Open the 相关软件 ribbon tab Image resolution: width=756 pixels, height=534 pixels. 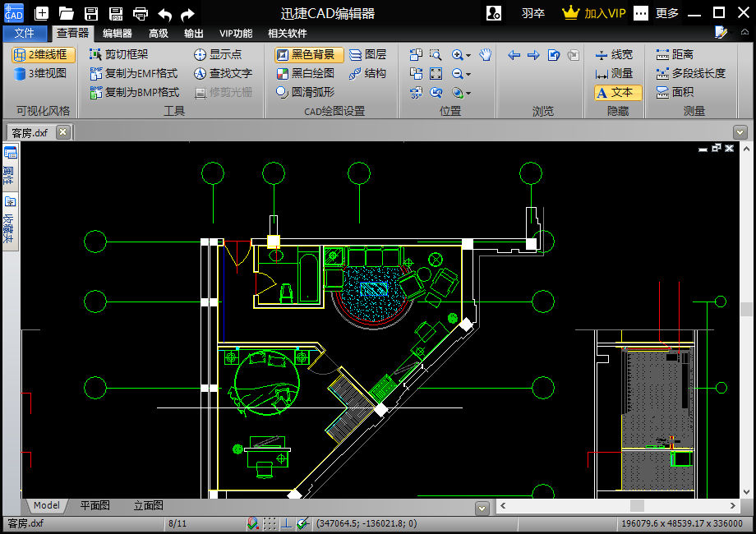288,33
